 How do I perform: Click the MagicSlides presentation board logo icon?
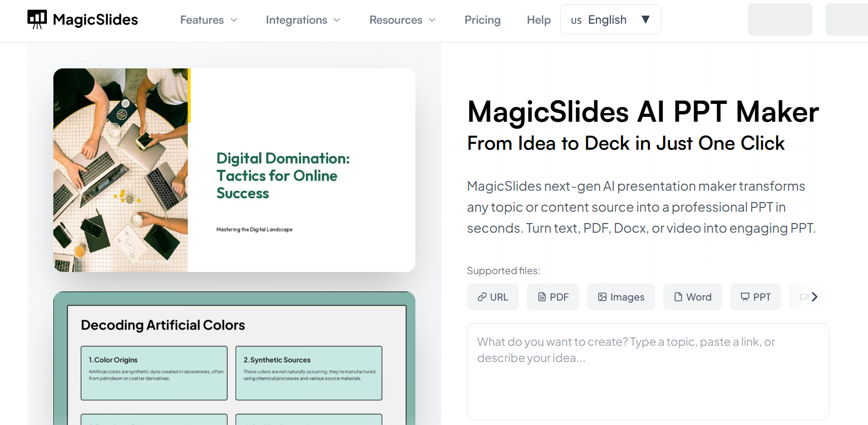coord(37,19)
